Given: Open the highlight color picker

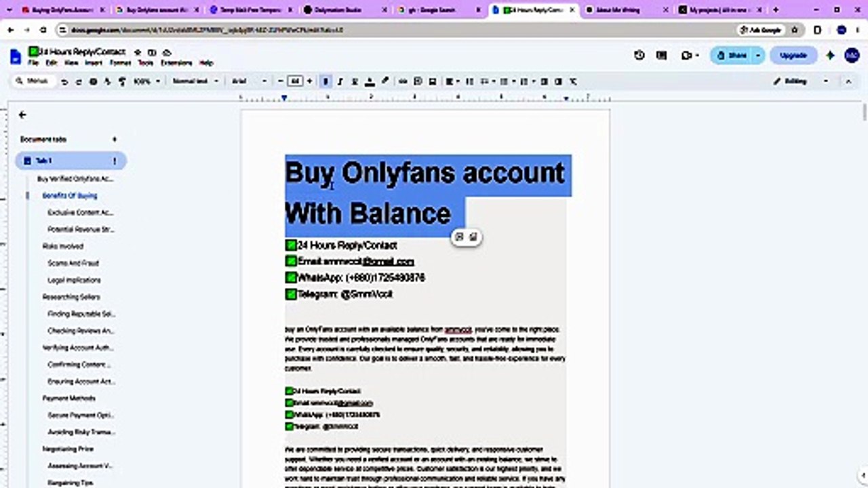Looking at the screenshot, I should click(x=384, y=81).
